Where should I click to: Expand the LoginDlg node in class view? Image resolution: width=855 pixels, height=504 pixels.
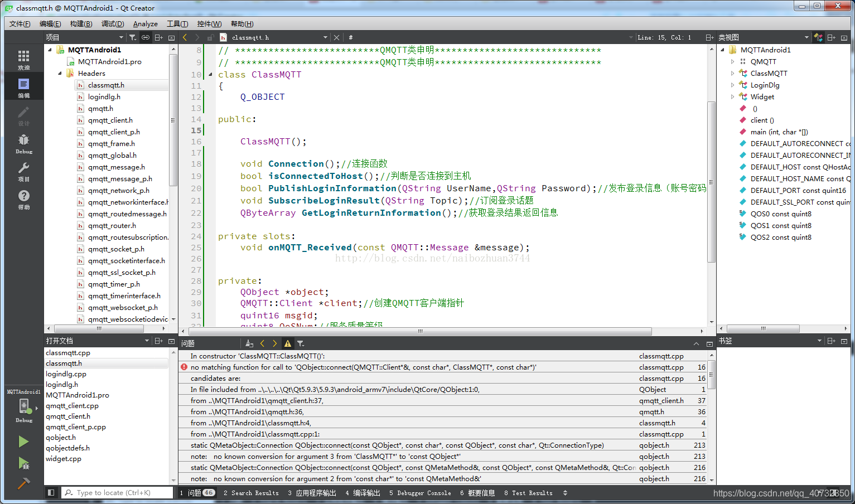click(x=732, y=85)
